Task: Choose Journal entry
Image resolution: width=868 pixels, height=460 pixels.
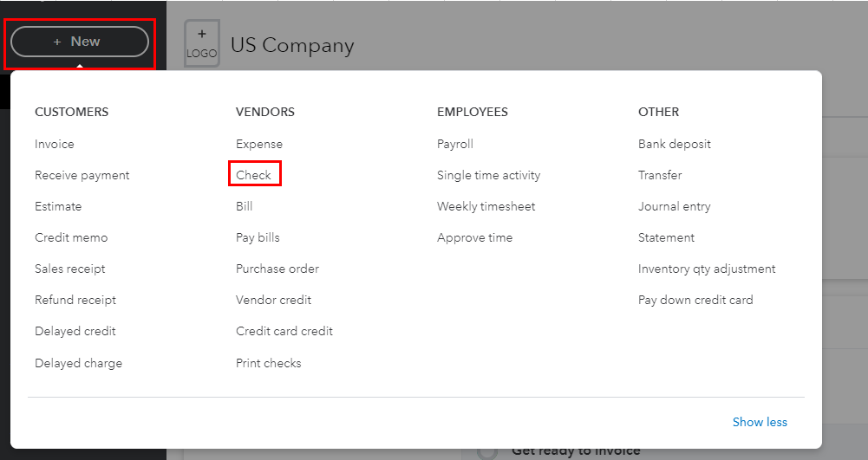Action: [x=675, y=207]
